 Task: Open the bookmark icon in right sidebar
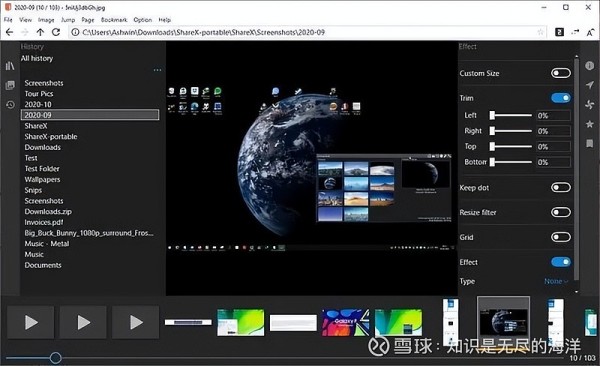590,144
